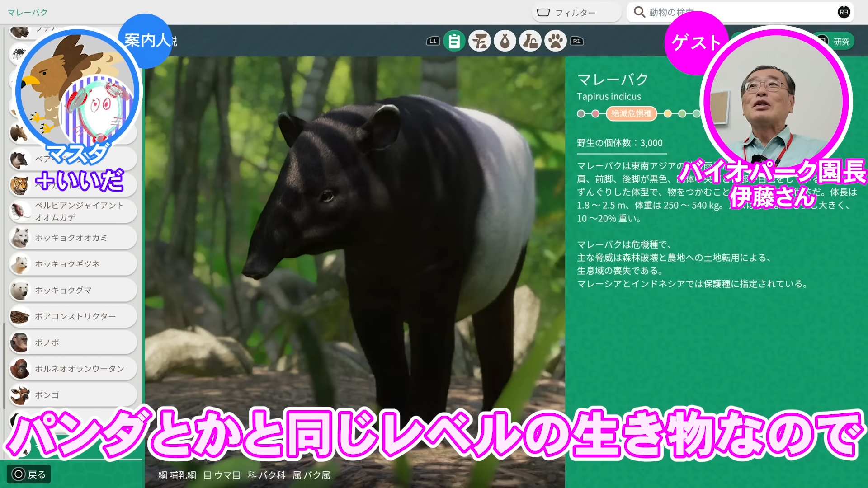Open the paw print tab icon
Viewport: 868px width, 488px height.
(556, 41)
